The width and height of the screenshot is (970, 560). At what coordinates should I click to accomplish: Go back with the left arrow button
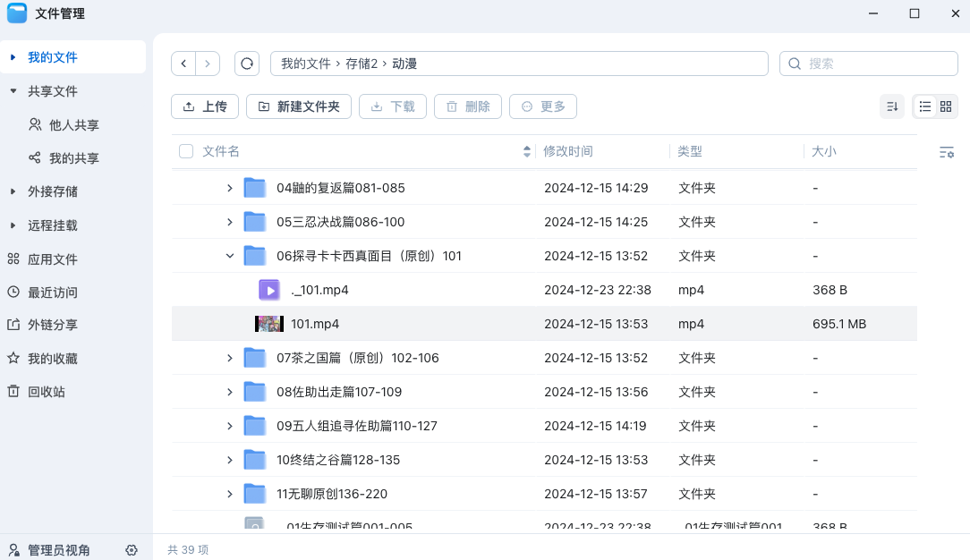[183, 64]
